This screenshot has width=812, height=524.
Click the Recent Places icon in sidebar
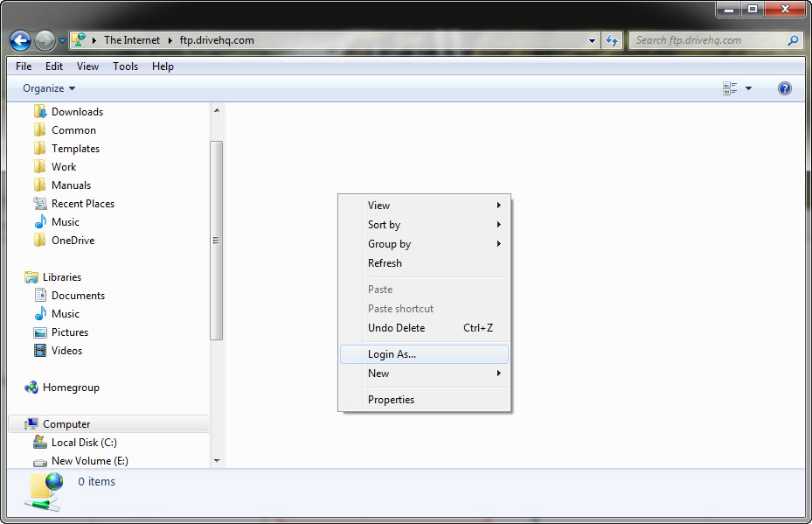[39, 204]
